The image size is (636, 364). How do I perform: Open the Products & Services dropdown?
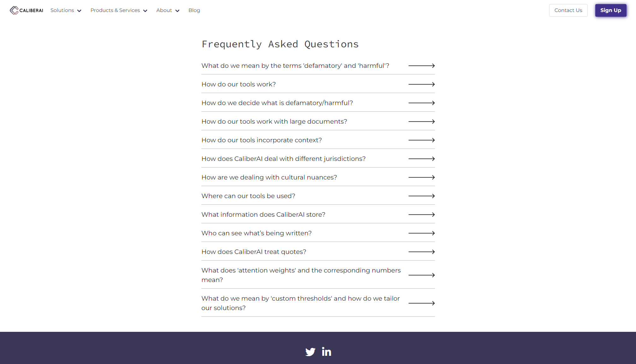coord(119,10)
